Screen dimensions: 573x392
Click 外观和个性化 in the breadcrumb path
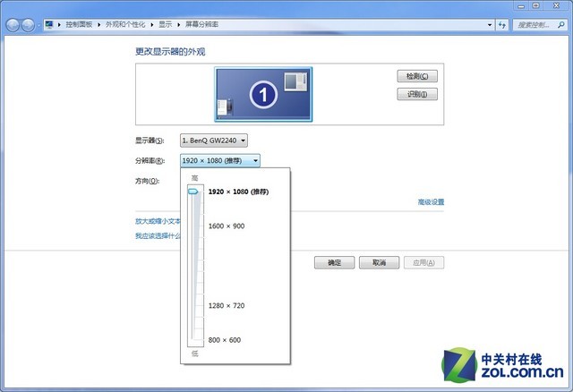click(126, 24)
